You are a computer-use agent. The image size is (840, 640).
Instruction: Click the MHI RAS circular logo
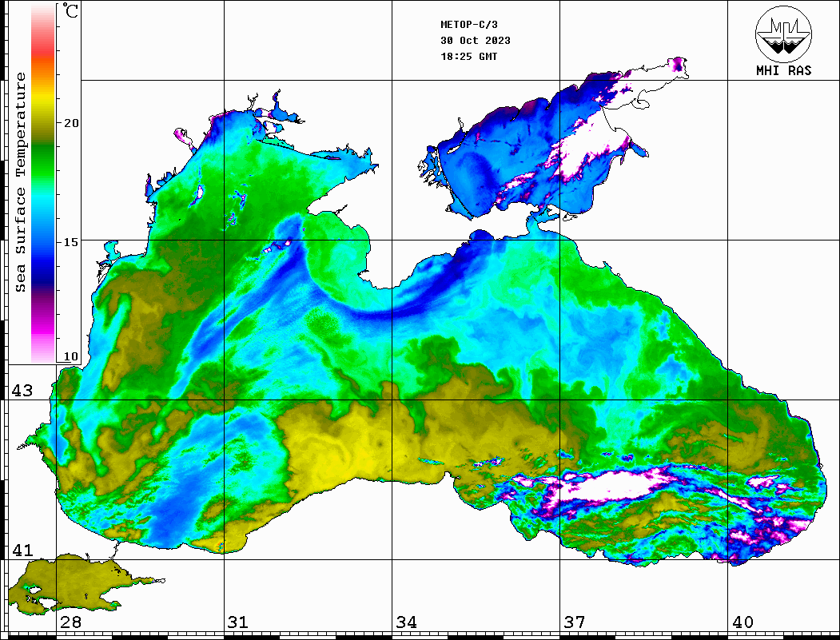[x=783, y=34]
